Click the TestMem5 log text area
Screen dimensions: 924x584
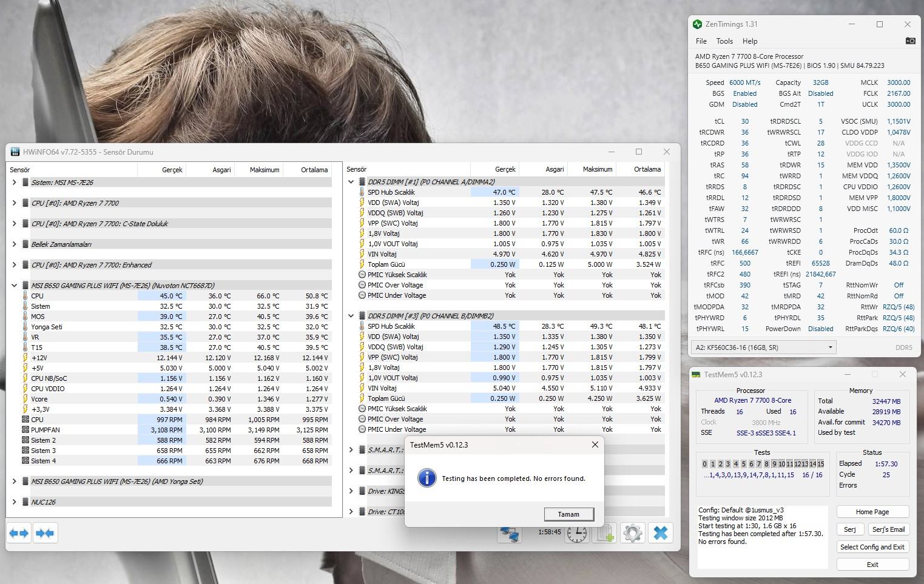click(763, 537)
